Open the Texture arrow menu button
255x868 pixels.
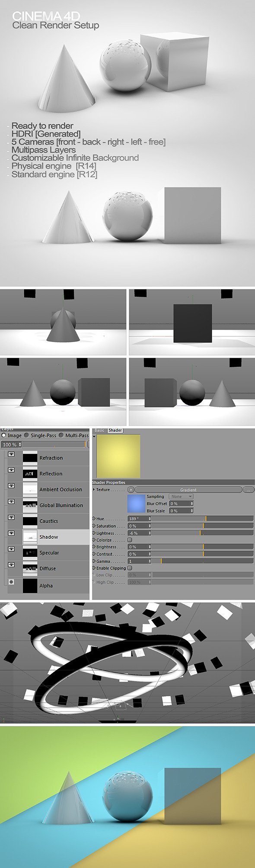pyautogui.click(x=131, y=490)
